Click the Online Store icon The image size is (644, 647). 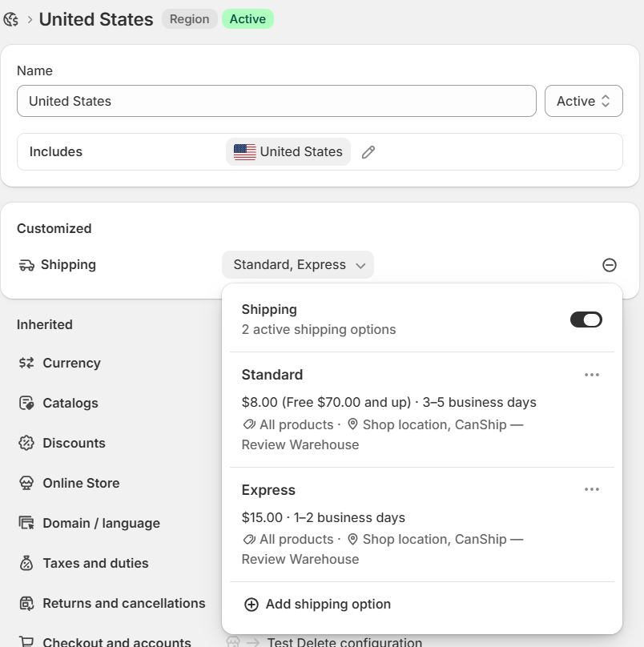tap(26, 483)
